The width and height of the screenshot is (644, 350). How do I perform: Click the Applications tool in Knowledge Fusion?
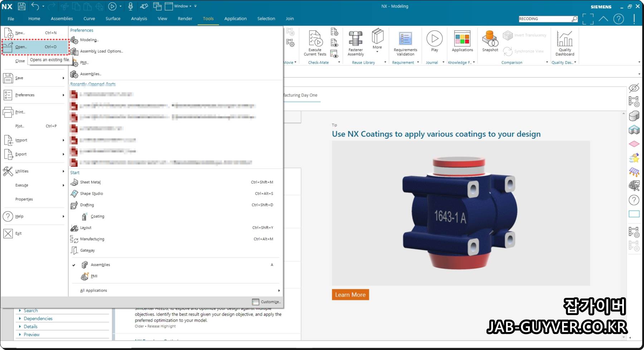(462, 41)
